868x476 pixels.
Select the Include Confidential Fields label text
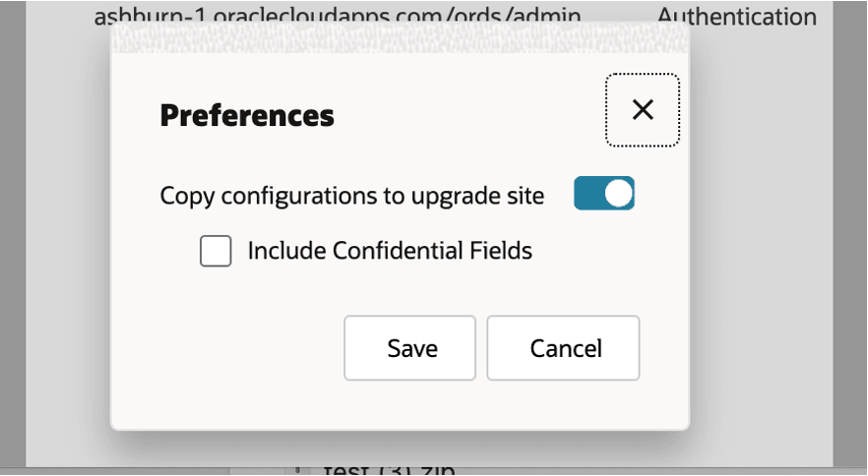tap(390, 251)
